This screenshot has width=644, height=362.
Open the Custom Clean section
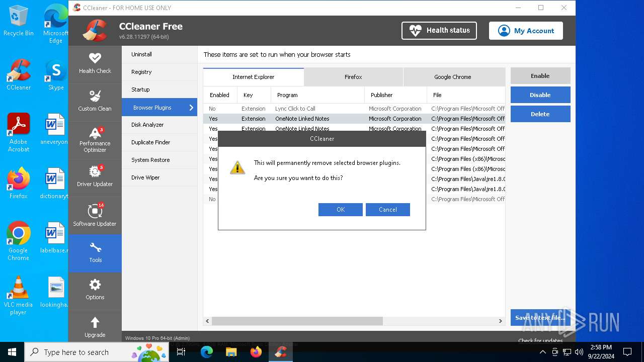(x=95, y=101)
